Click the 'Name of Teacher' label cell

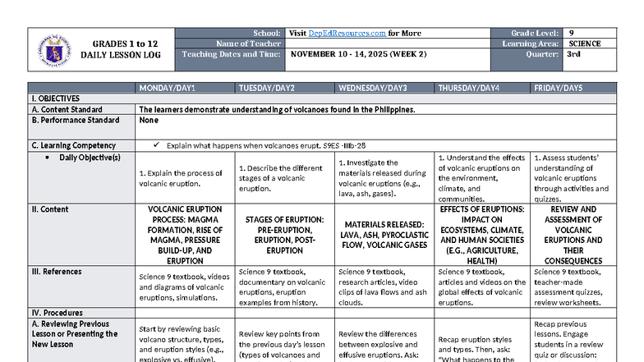point(230,44)
